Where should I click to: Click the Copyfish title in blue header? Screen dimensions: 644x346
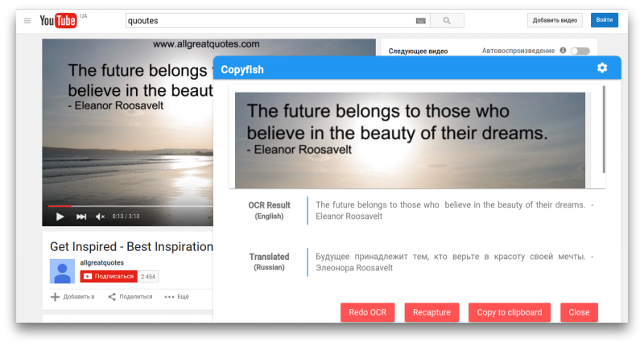point(242,70)
